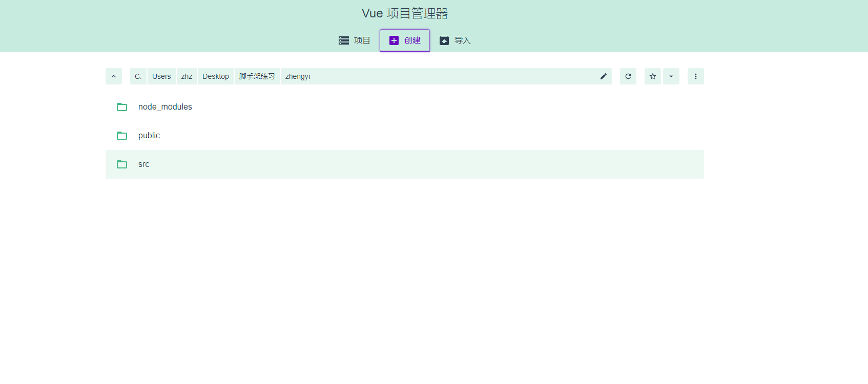Go up to the parent folder
The height and width of the screenshot is (384, 868).
pos(114,76)
